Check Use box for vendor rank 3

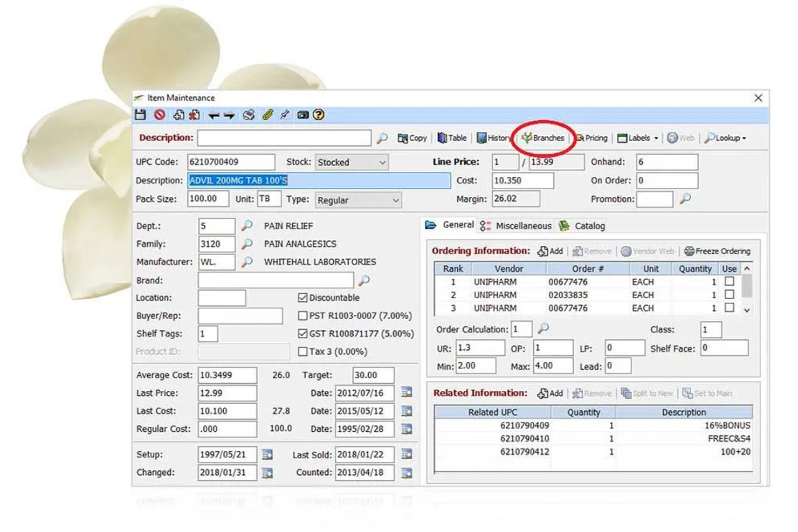point(730,307)
